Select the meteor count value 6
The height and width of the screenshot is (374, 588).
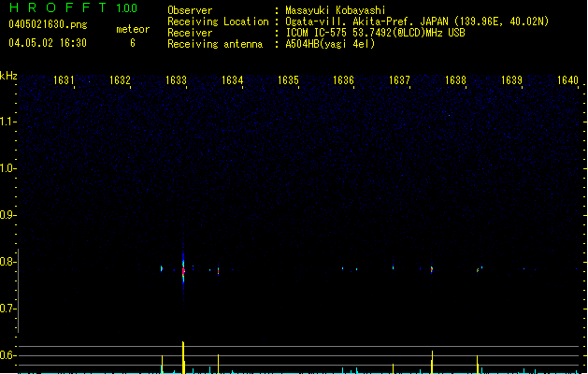[x=133, y=43]
